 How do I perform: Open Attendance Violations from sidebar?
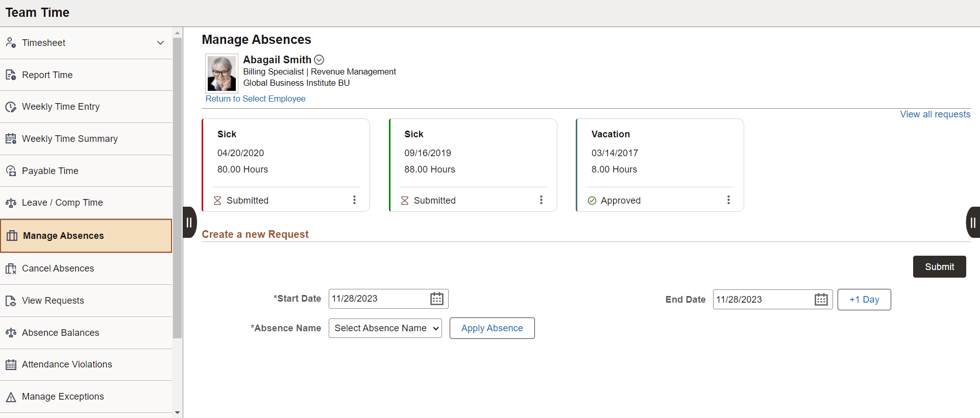pyautogui.click(x=67, y=364)
